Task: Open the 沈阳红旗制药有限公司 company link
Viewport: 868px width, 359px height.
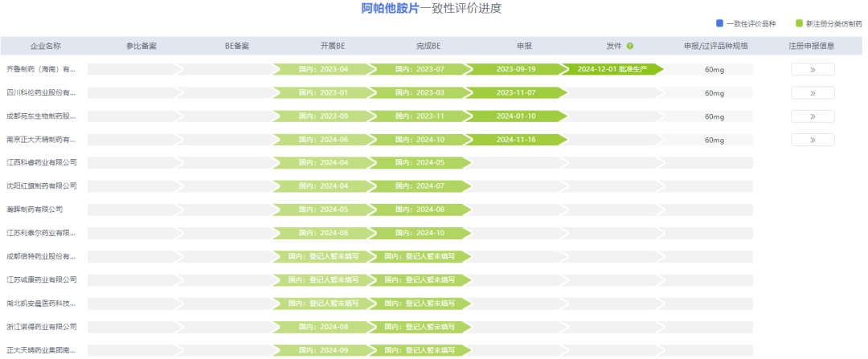Action: pos(42,186)
